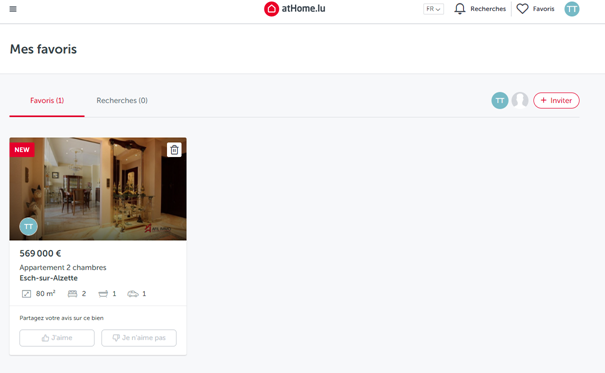Click the empty grey user avatar
Screen dimensions: 605x373
point(520,100)
